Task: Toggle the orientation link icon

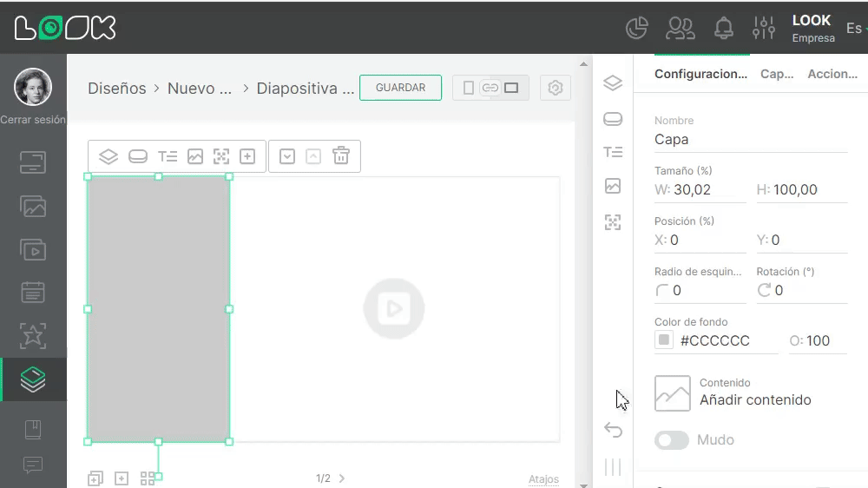Action: [x=490, y=88]
